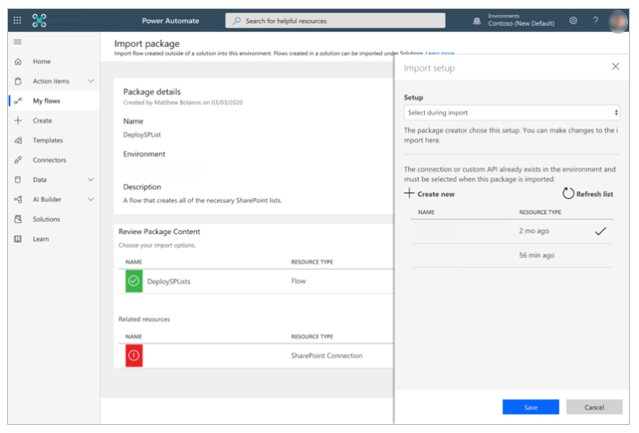
Task: Select the connection row '2 mo ago'
Action: [x=512, y=231]
